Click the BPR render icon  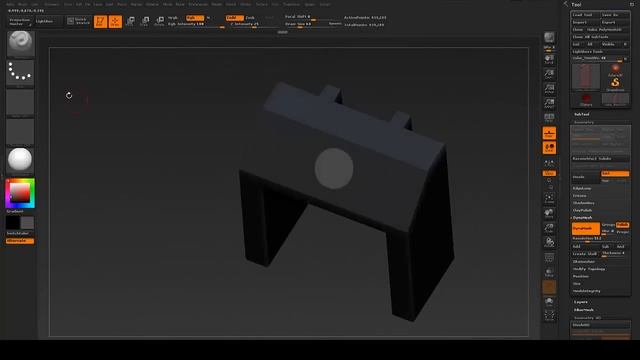(549, 38)
